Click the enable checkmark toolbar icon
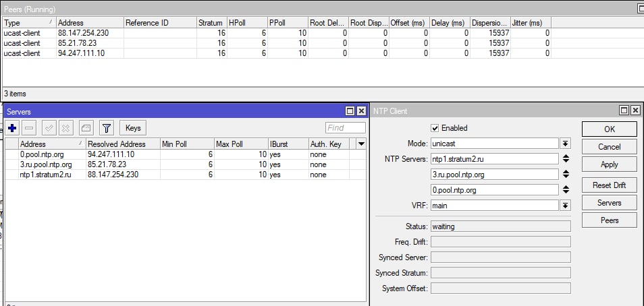This screenshot has width=644, height=306. click(49, 128)
